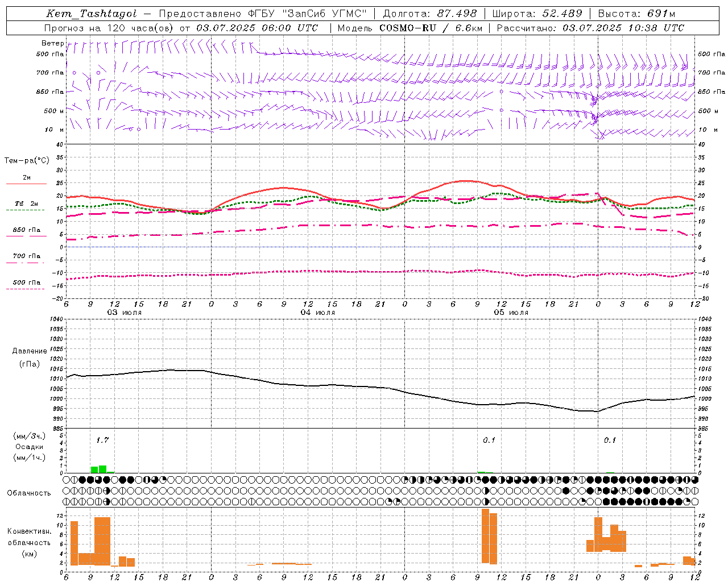Click the 'Давление' pressure panel label
The width and height of the screenshot is (728, 582).
coord(30,351)
